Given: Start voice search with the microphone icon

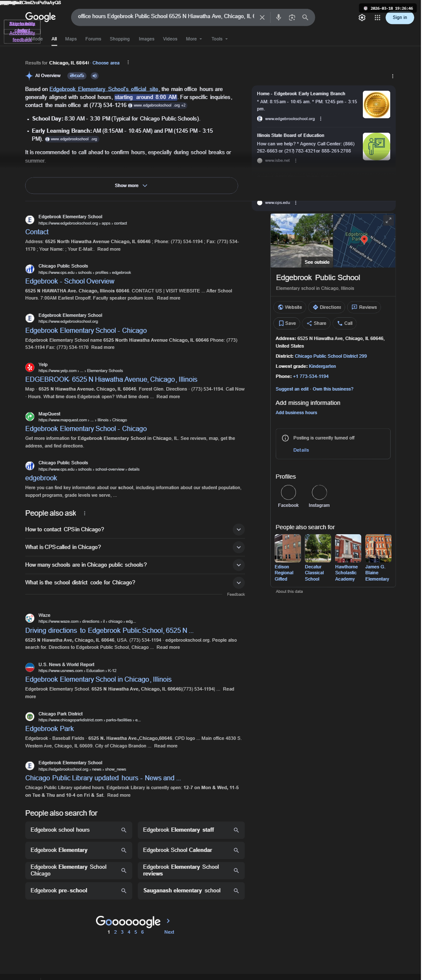Looking at the screenshot, I should click(279, 17).
